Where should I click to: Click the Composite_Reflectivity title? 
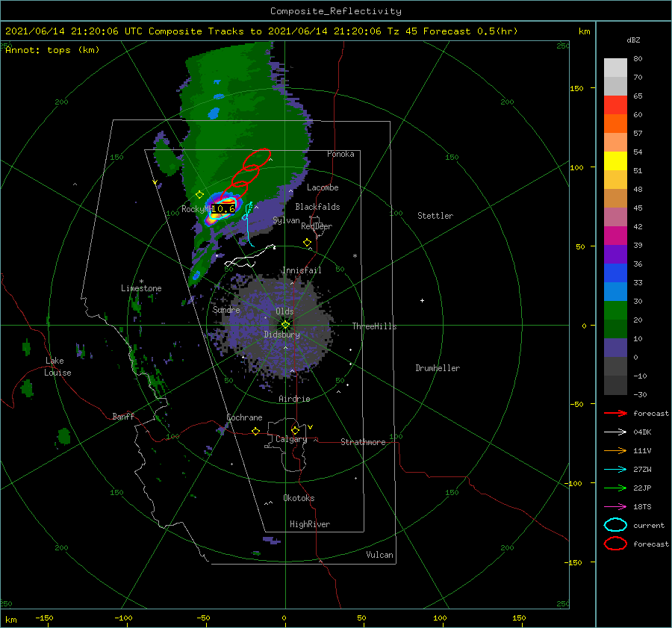click(x=336, y=11)
